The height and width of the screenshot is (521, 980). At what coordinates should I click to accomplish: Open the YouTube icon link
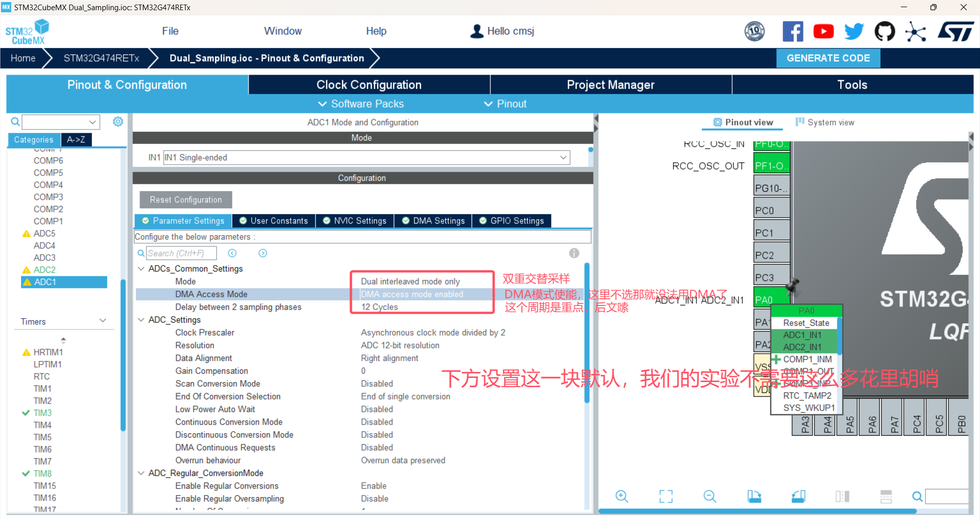pyautogui.click(x=823, y=32)
